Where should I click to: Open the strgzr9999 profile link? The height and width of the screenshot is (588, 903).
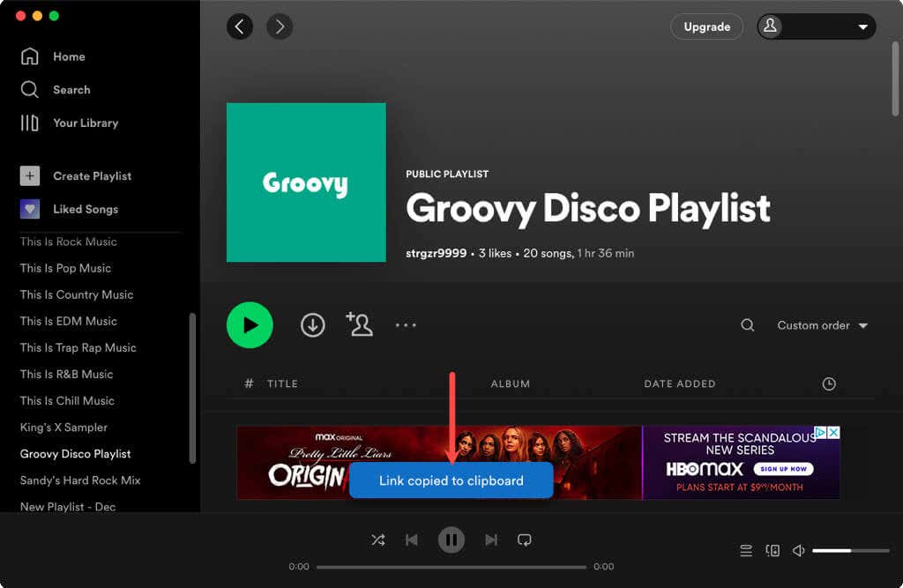click(x=436, y=253)
